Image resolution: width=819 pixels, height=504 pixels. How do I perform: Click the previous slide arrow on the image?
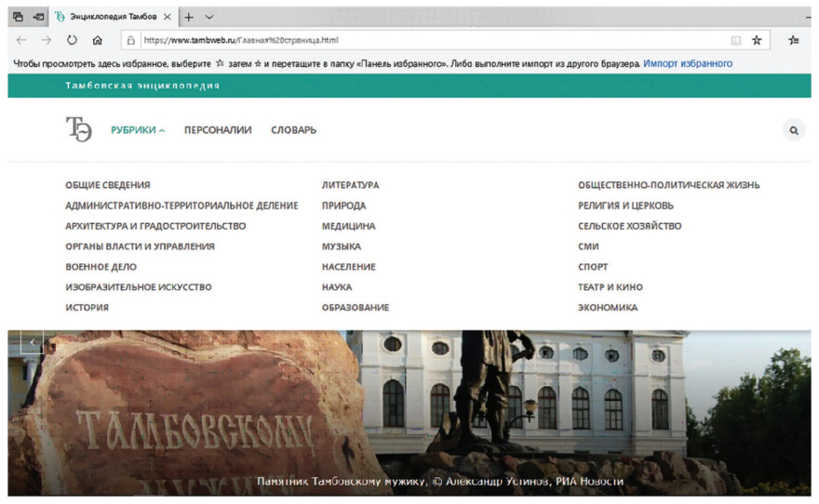pyautogui.click(x=32, y=342)
